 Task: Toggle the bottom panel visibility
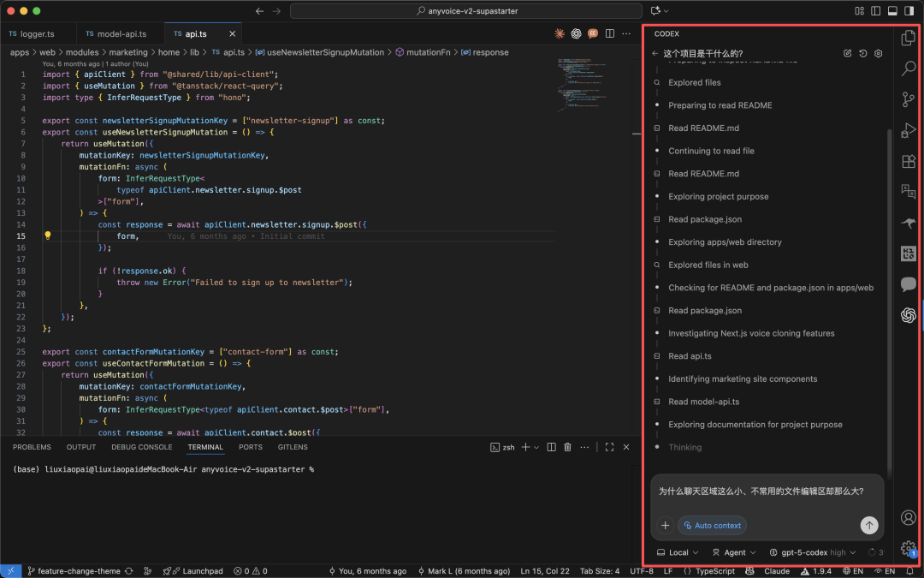click(x=892, y=10)
